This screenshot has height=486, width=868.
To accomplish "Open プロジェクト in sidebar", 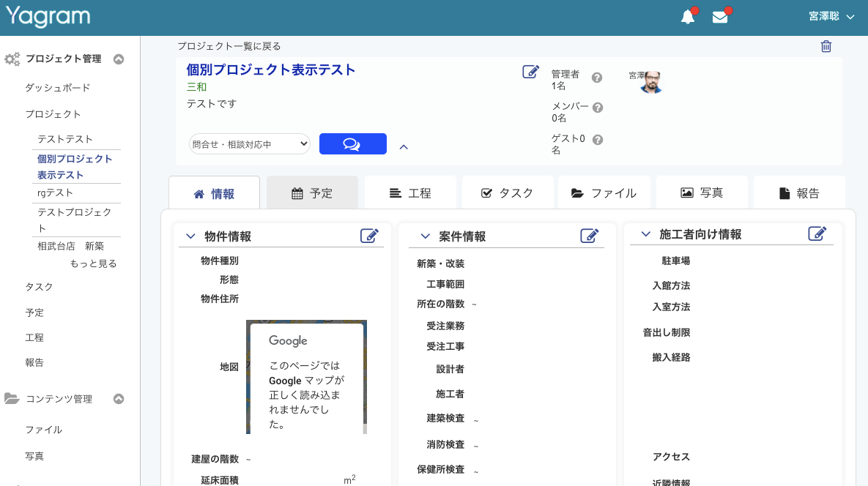I will [x=53, y=114].
